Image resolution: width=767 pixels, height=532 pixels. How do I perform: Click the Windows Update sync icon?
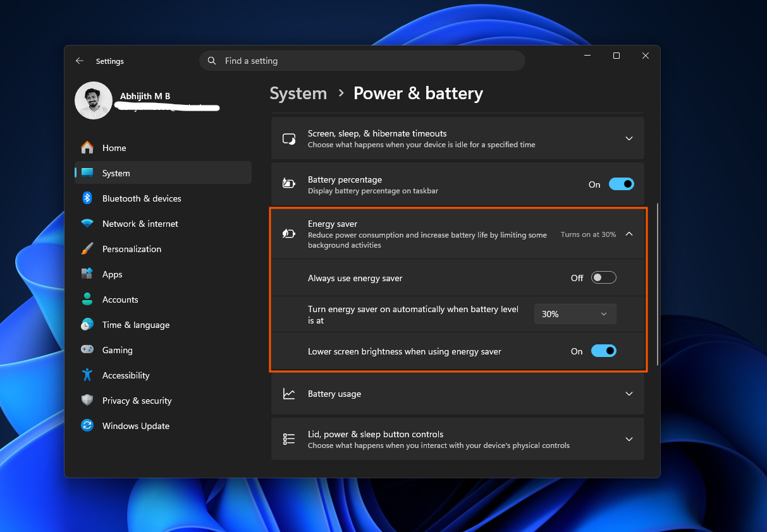coord(87,426)
